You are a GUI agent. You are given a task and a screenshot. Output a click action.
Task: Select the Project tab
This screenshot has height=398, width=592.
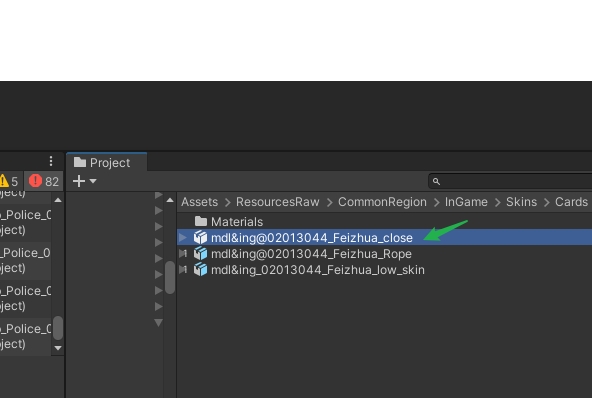(106, 162)
